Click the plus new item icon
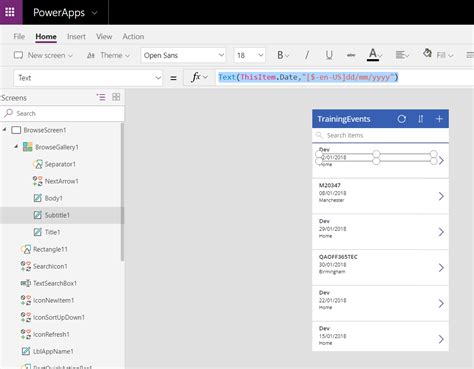Image resolution: width=474 pixels, height=369 pixels. 439,119
